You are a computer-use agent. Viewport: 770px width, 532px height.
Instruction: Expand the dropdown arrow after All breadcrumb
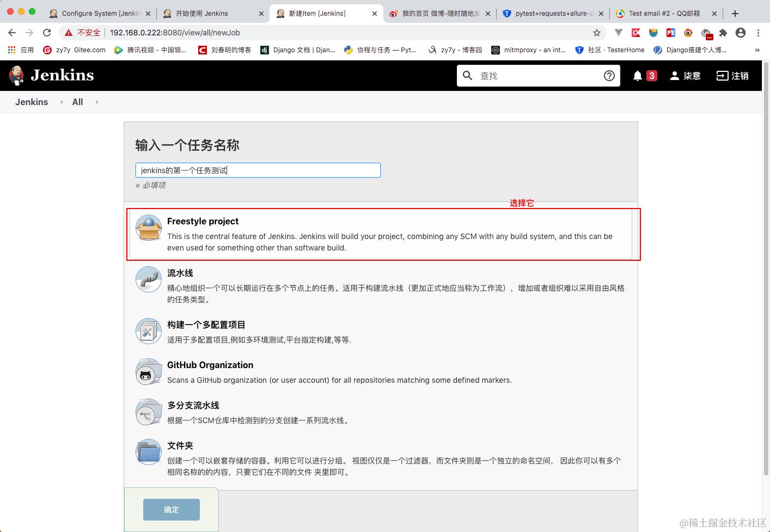coord(97,102)
